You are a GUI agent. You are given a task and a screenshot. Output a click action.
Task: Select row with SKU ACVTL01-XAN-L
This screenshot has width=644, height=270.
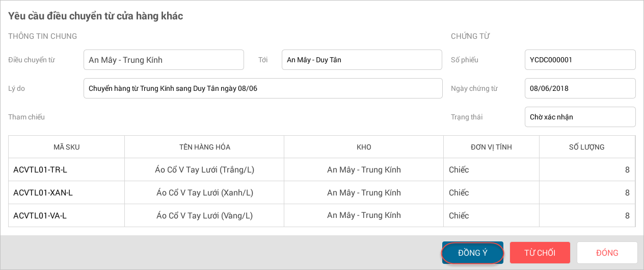43,192
